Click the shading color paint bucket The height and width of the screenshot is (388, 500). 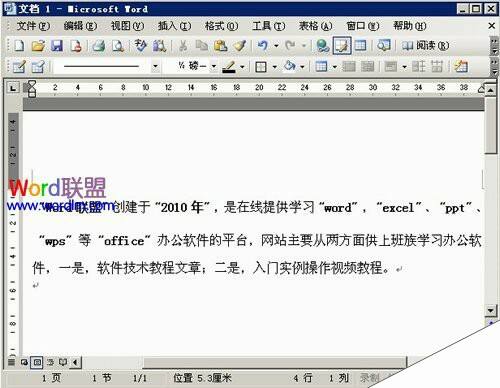pyautogui.click(x=290, y=66)
